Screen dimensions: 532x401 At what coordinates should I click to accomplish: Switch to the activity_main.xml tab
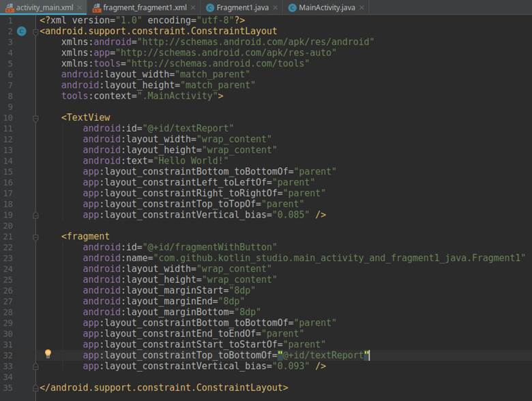click(44, 8)
